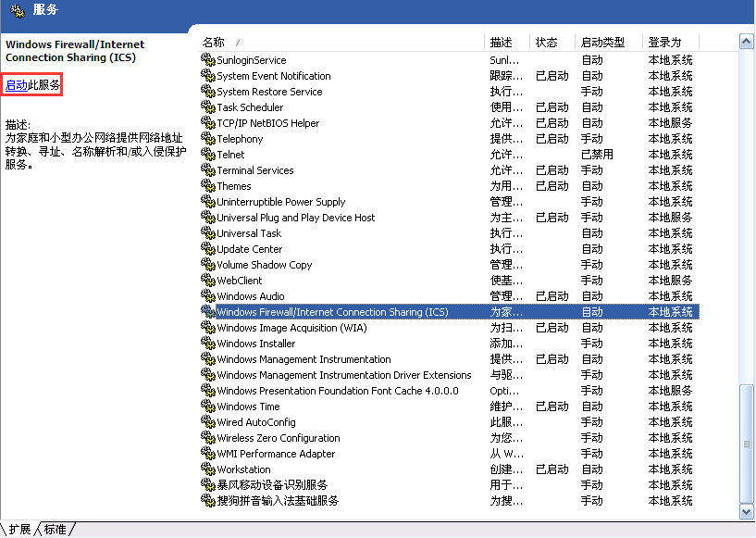Select the Windows Firewall/Internet Connection Sharing (ICS) row

tap(450, 312)
